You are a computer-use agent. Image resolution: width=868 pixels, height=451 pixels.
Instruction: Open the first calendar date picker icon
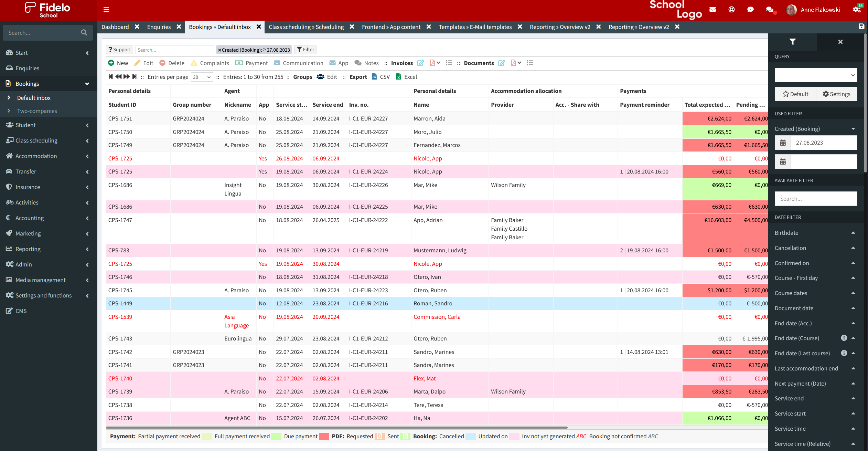pos(783,143)
